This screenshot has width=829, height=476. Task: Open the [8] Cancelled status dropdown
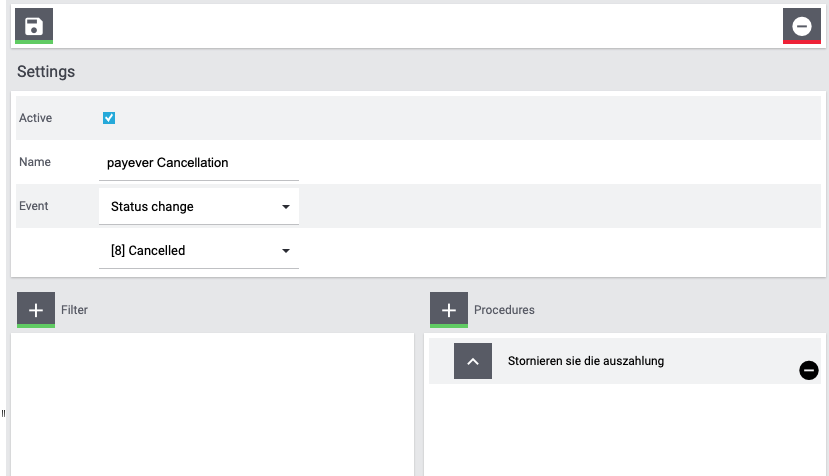[199, 250]
